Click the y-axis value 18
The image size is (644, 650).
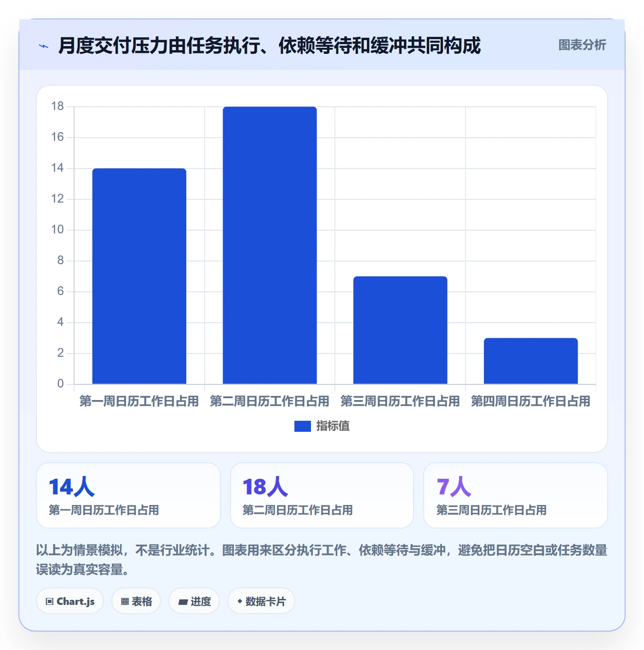[x=57, y=106]
